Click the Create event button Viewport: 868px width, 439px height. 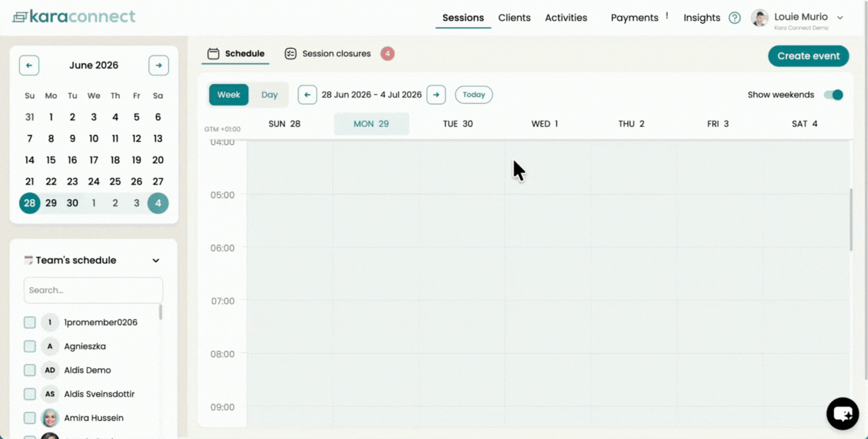tap(808, 56)
